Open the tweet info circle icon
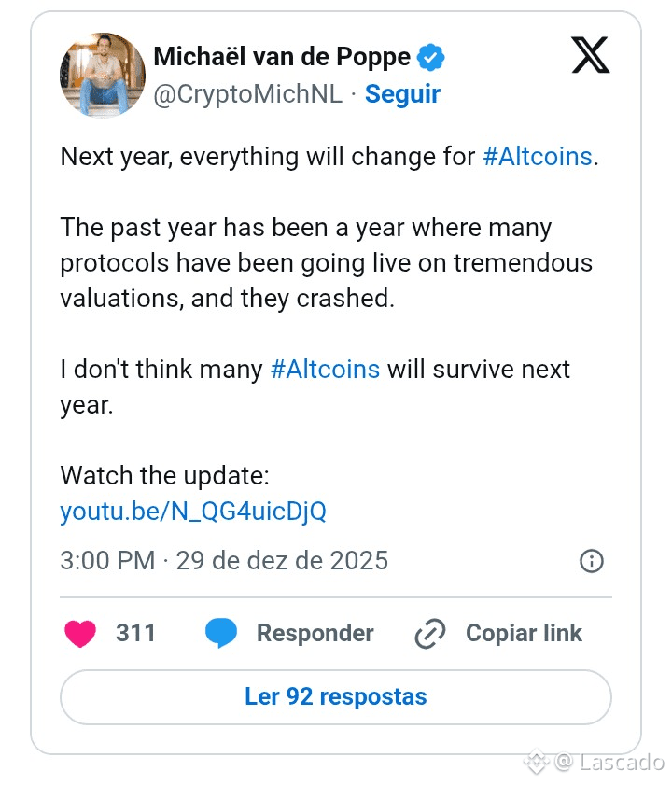The width and height of the screenshot is (672, 785). pyautogui.click(x=592, y=561)
